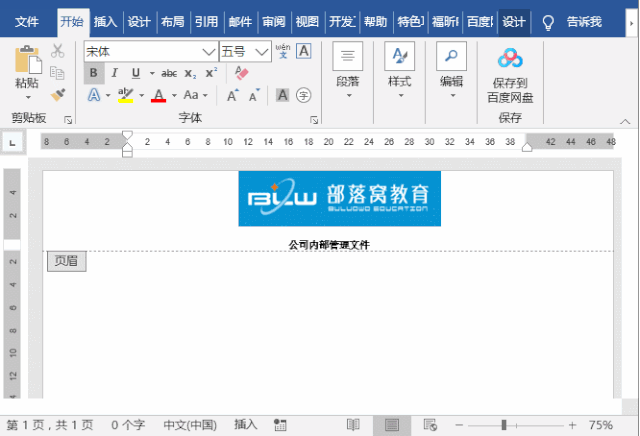This screenshot has width=640, height=436.
Task: Switch to Web Layout view icon
Action: click(x=430, y=425)
